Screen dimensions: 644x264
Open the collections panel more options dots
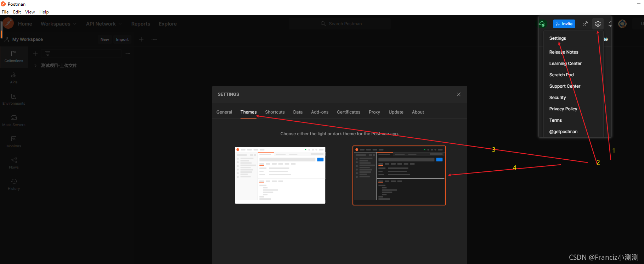pos(127,54)
